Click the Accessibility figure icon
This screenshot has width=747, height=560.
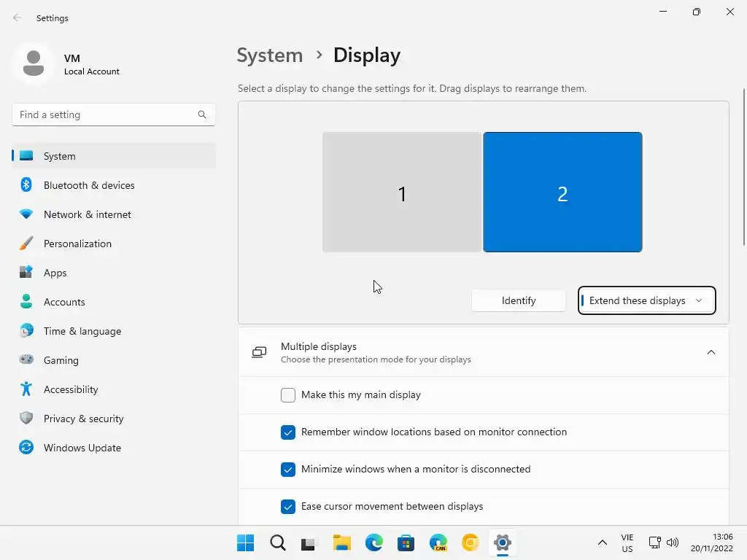26,389
